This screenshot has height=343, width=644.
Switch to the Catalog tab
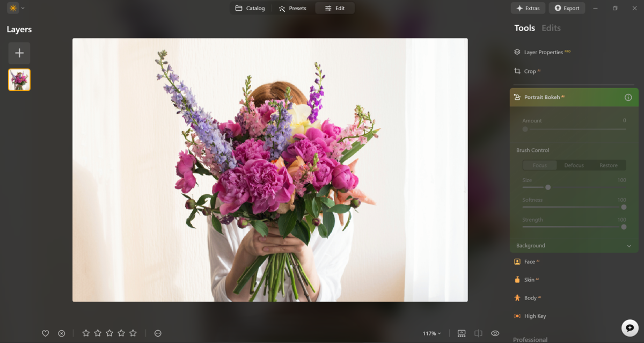pyautogui.click(x=250, y=8)
